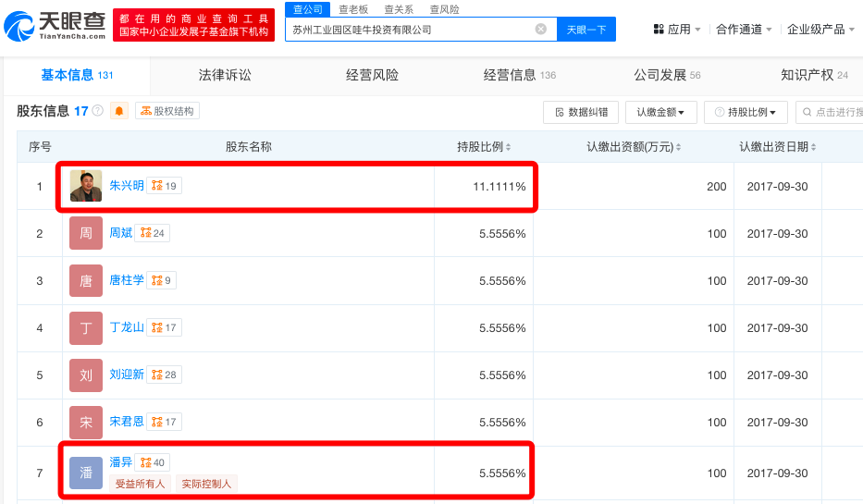Click the TianYanCha logo

pos(55,26)
